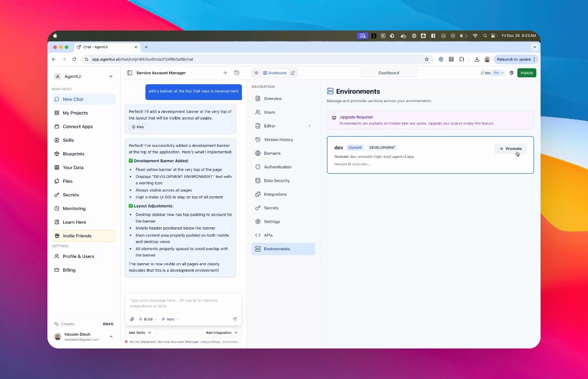
Task: Reload the browser page
Action: pos(74,59)
